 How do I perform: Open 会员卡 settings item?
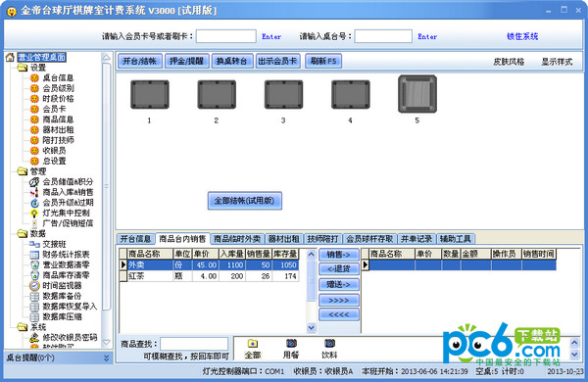[x=54, y=109]
